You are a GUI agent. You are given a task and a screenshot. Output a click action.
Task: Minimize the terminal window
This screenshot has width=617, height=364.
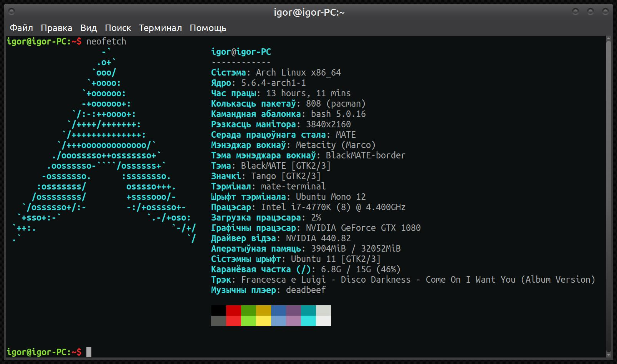576,12
